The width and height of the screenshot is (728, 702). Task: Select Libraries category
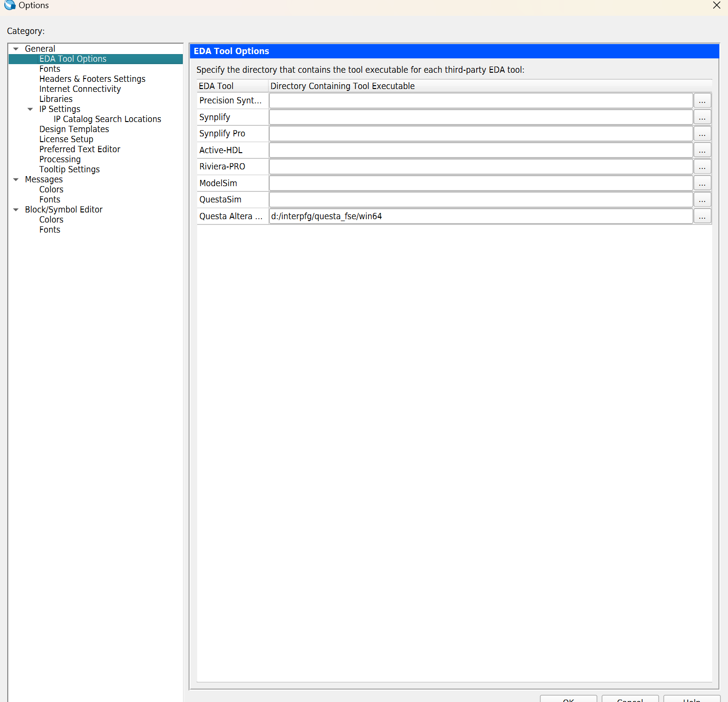point(56,99)
